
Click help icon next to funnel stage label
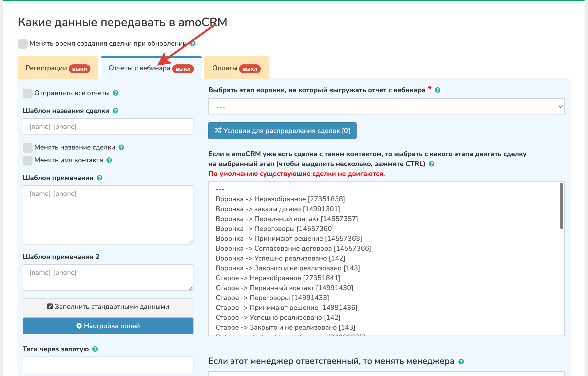point(438,90)
